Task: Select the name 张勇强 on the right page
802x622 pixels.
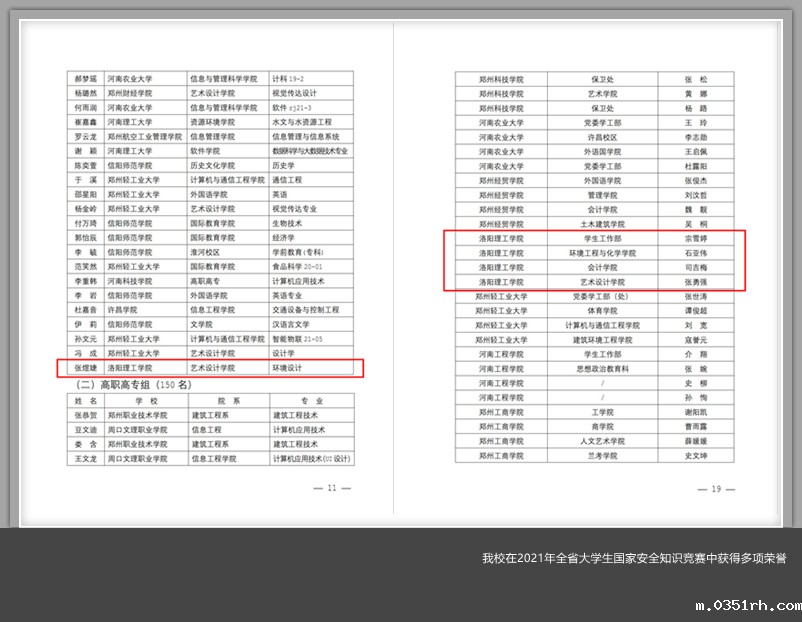Action: pyautogui.click(x=695, y=283)
